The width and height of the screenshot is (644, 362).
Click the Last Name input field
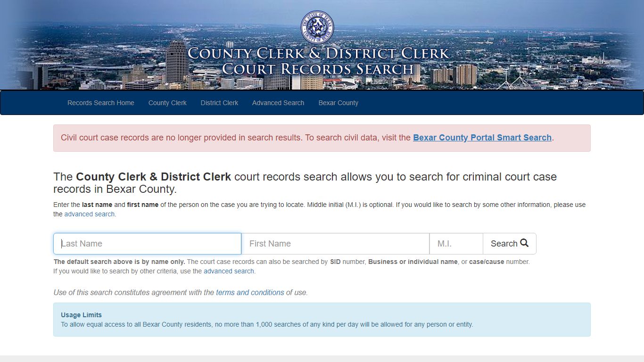pyautogui.click(x=147, y=244)
